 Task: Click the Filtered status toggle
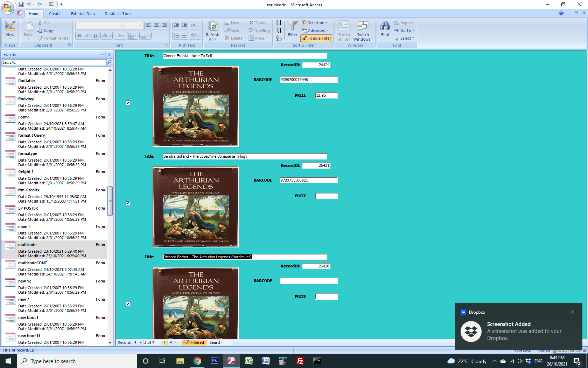(x=195, y=342)
